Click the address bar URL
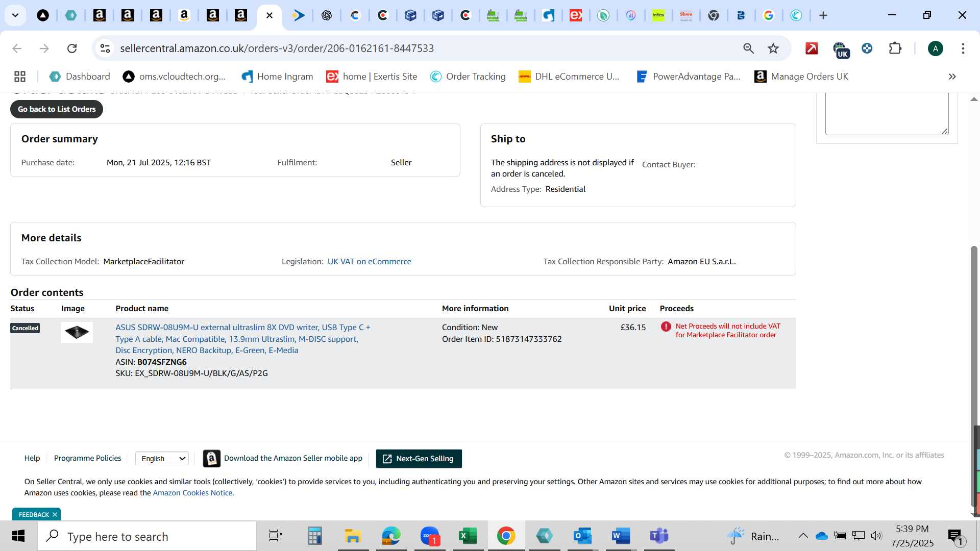The width and height of the screenshot is (980, 551). point(277,48)
